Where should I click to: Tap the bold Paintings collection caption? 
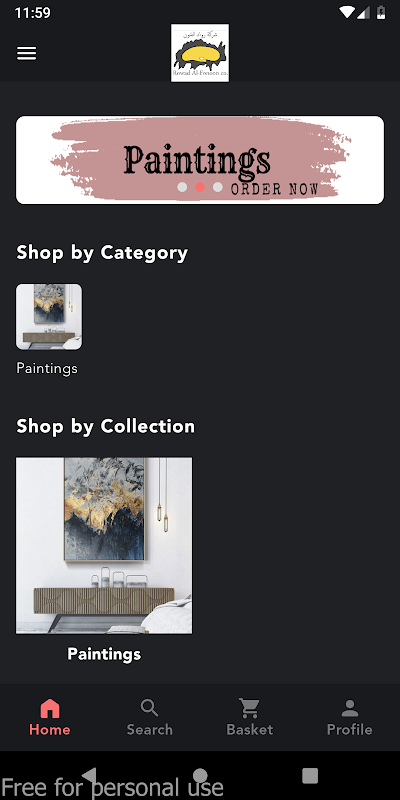pyautogui.click(x=104, y=654)
